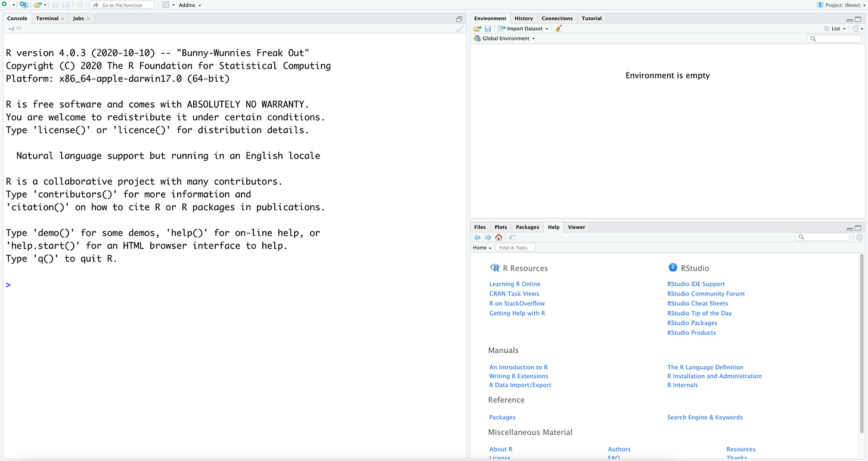Screen dimensions: 868x461
Task: Open the RStudio Cheat Sheets link
Action: 697,303
